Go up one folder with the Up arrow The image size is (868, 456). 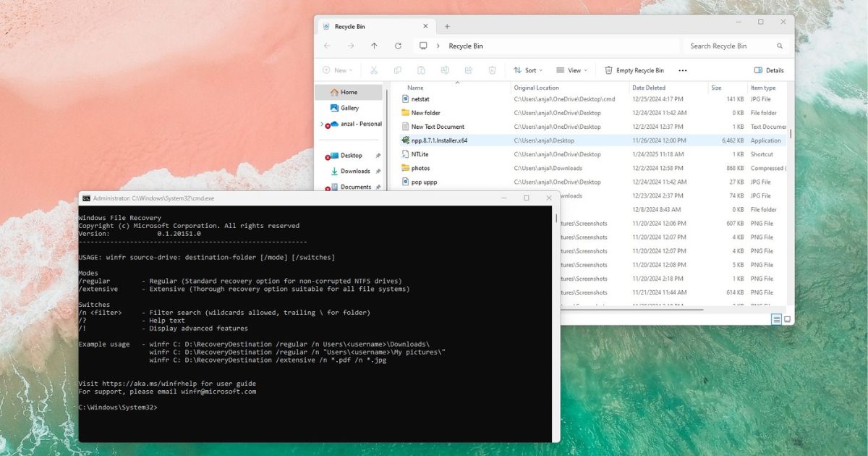374,46
